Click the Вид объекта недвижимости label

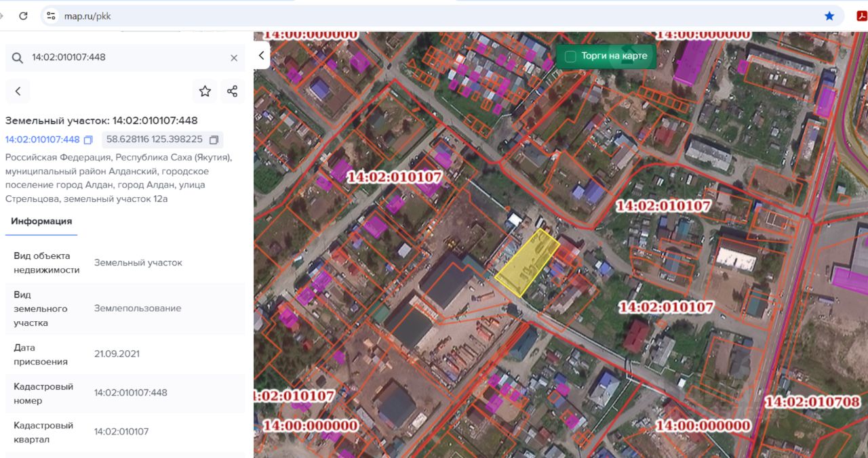pyautogui.click(x=47, y=263)
